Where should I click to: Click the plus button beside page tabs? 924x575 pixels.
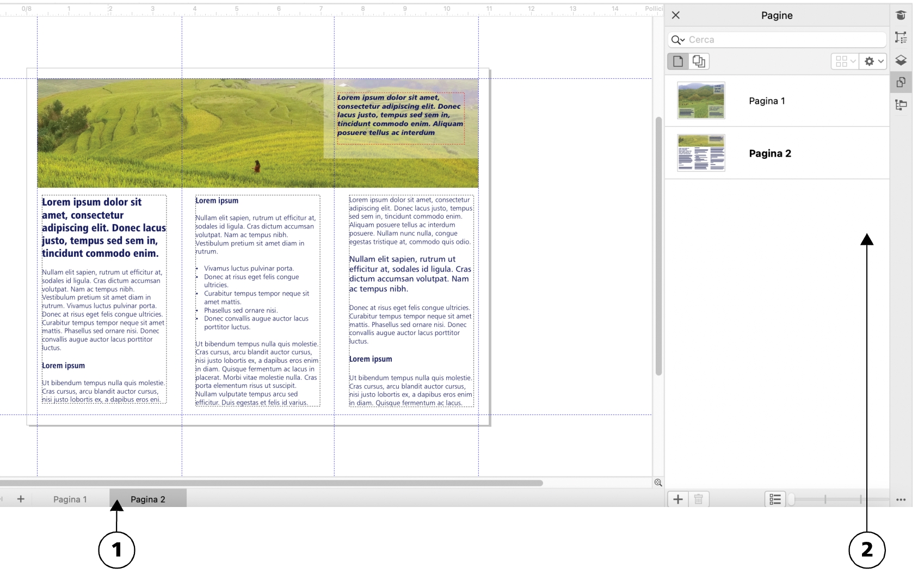pos(21,499)
